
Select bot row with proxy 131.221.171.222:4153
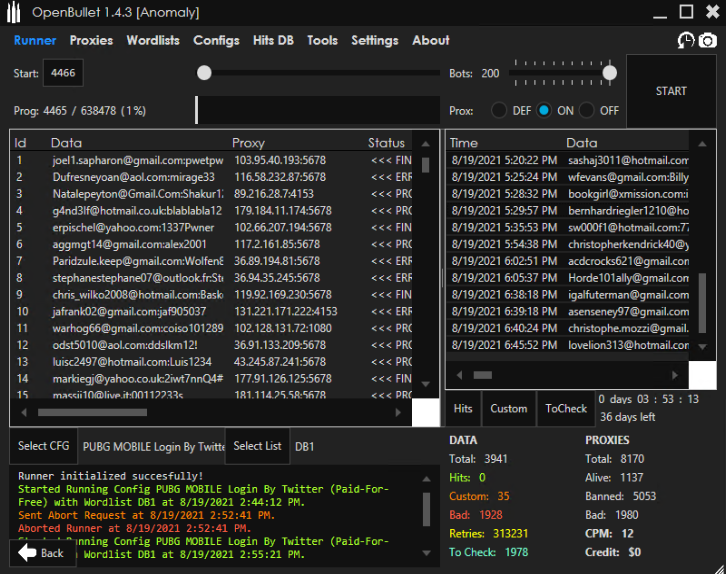pos(211,311)
